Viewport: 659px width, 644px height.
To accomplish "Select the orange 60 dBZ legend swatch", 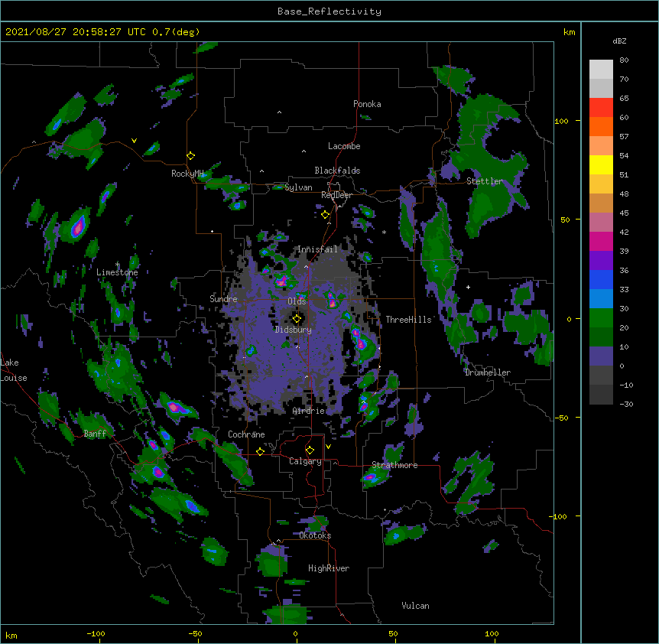I will [x=601, y=126].
